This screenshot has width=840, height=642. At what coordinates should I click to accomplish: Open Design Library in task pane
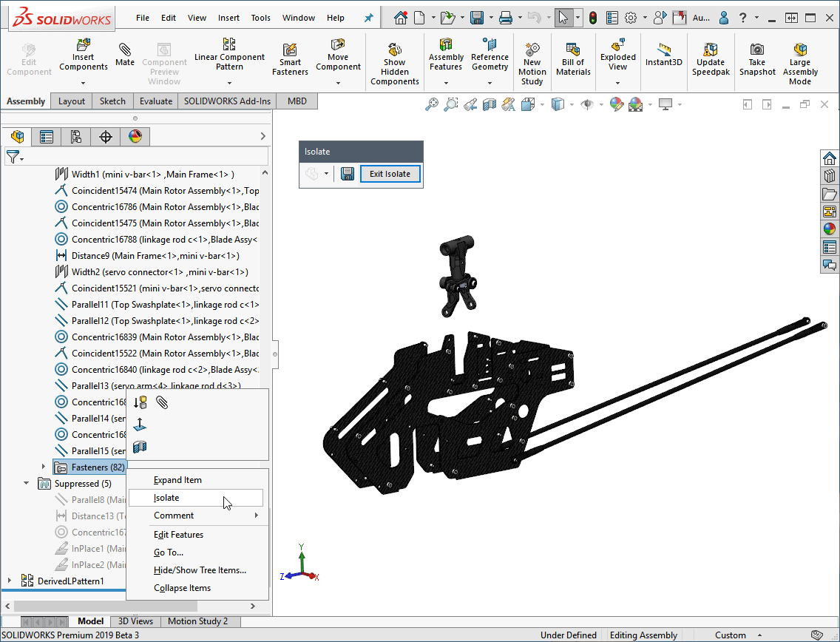pyautogui.click(x=830, y=176)
